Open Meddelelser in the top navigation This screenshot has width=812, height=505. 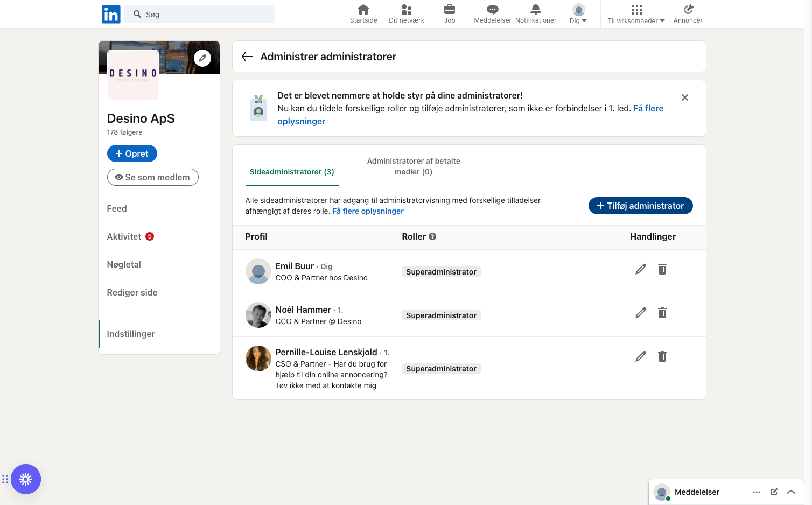click(x=493, y=14)
